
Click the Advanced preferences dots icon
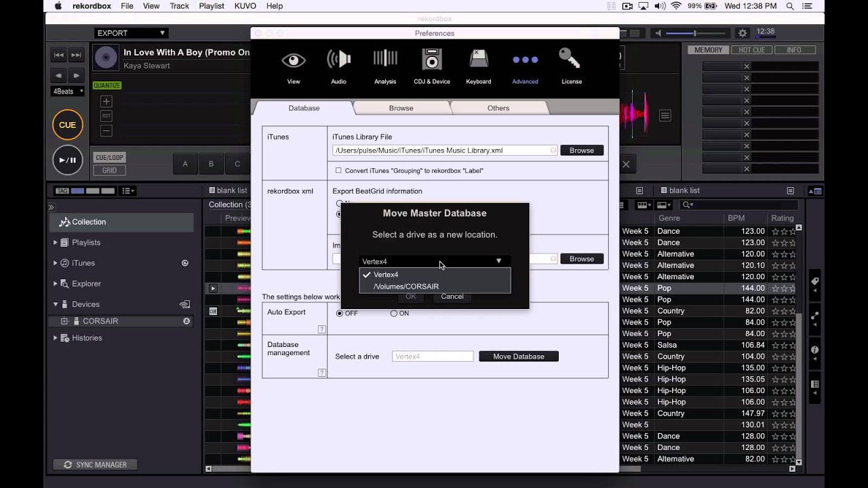click(x=525, y=60)
